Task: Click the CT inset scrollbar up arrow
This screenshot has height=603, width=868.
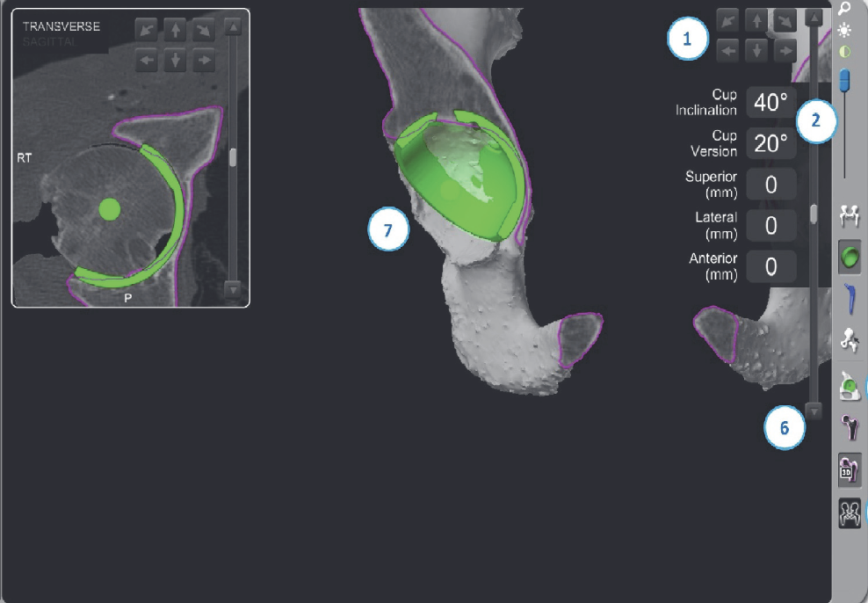Action: (233, 27)
